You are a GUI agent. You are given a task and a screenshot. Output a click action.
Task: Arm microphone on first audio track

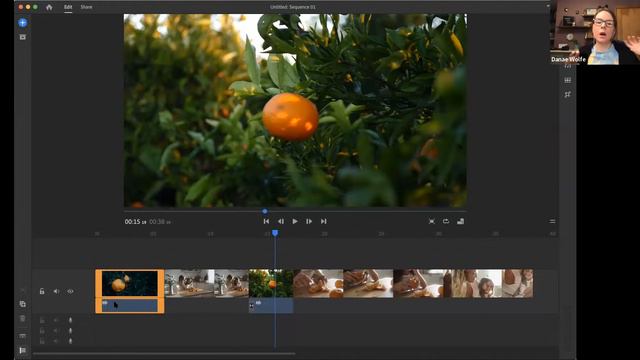tap(70, 320)
